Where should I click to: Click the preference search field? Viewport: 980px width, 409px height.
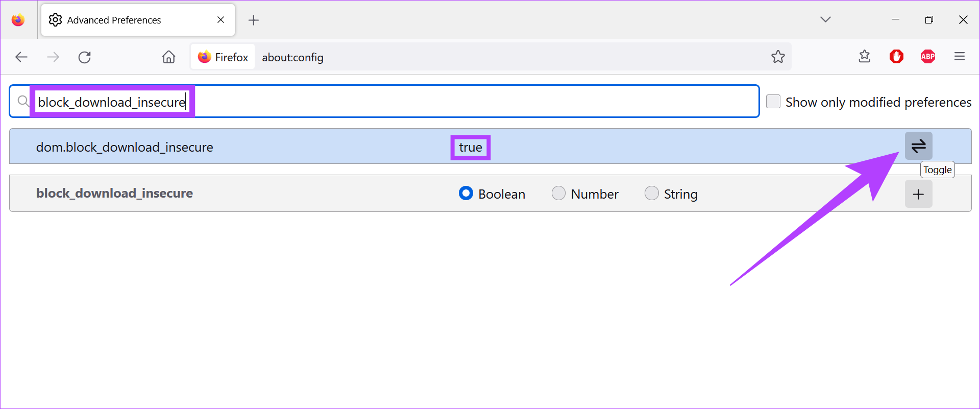pos(459,102)
